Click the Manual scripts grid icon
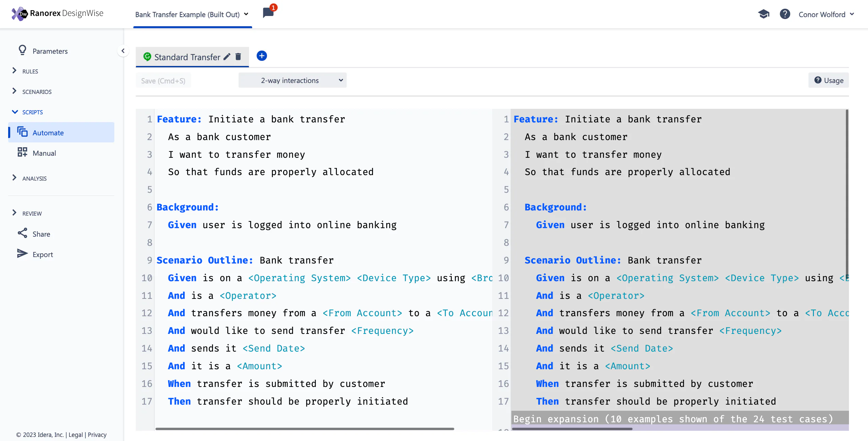 coord(22,152)
